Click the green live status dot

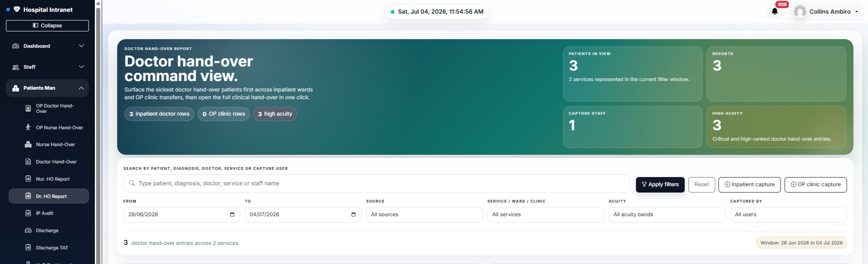pyautogui.click(x=393, y=12)
